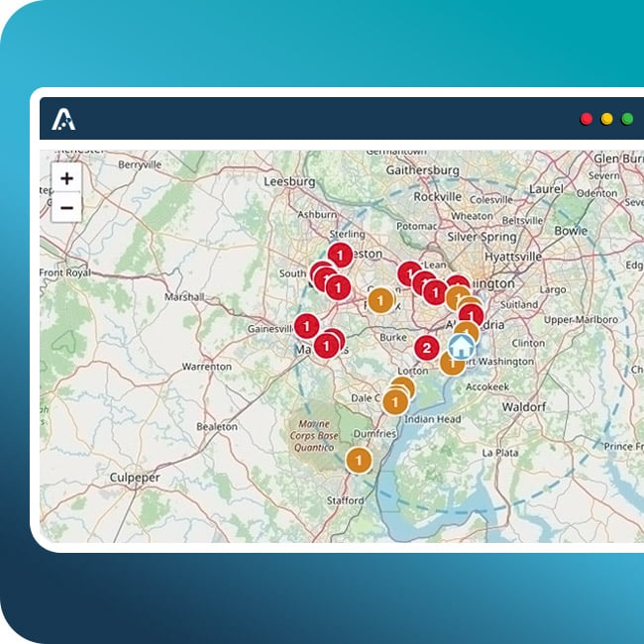The image size is (644, 644).
Task: Click the Ashburn map label
Action: pos(317,214)
